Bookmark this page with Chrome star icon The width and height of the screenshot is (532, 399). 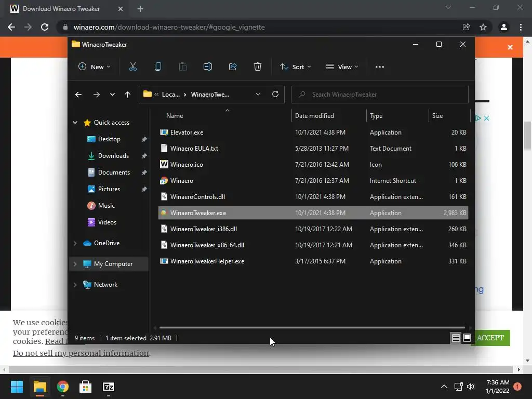coord(483,27)
